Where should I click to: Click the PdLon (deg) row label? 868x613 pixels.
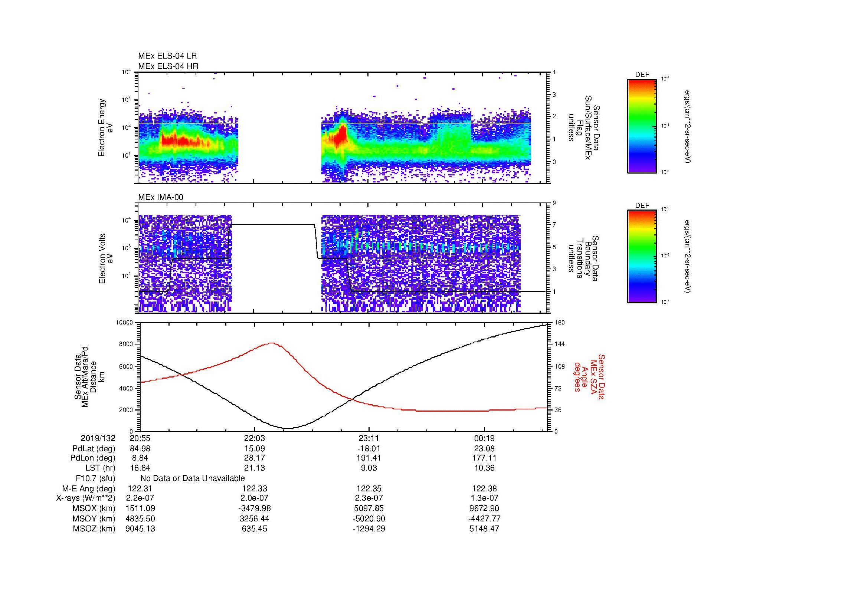pyautogui.click(x=93, y=458)
